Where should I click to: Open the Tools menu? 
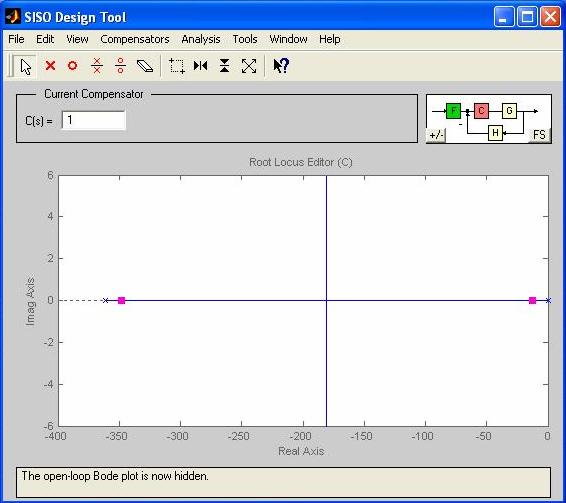point(245,39)
